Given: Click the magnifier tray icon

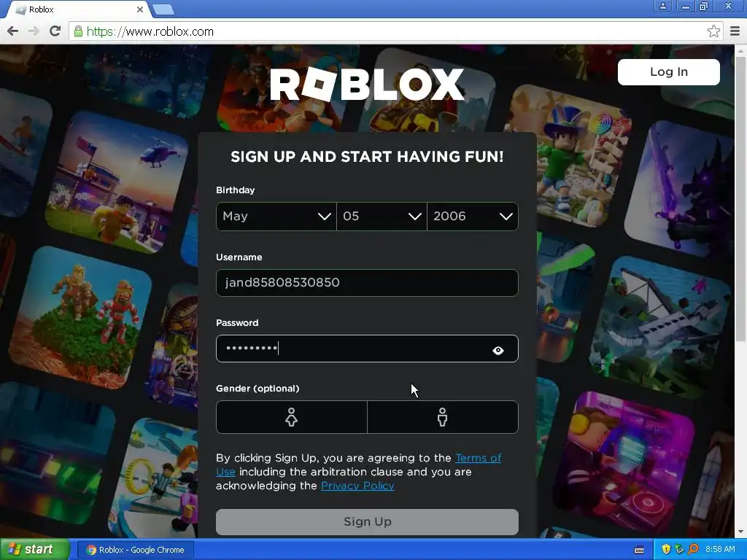Looking at the screenshot, I should tap(693, 550).
